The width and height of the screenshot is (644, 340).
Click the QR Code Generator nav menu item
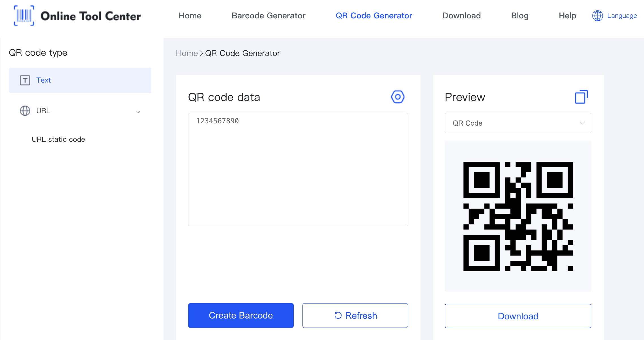click(374, 16)
